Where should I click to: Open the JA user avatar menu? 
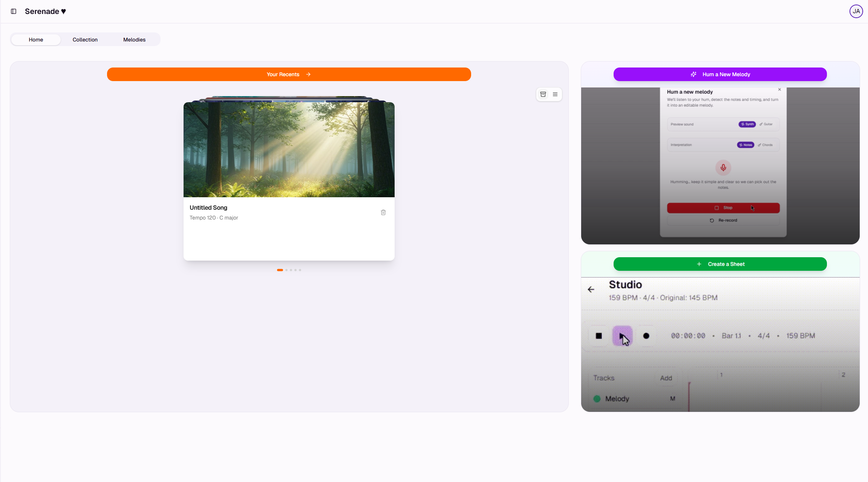tap(856, 11)
